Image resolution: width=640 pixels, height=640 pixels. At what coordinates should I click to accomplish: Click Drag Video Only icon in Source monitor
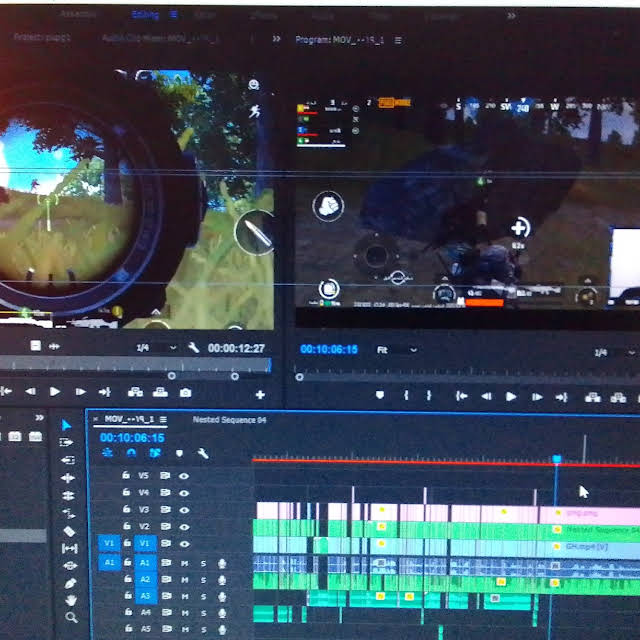coord(36,346)
